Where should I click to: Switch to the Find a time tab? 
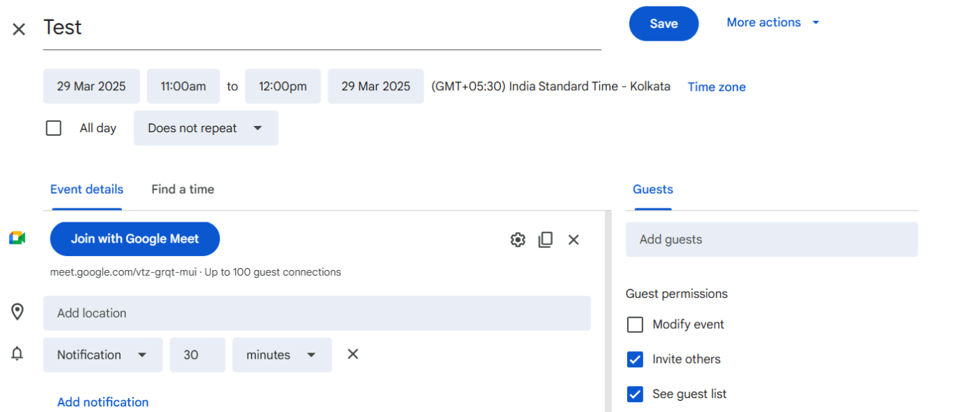pyautogui.click(x=182, y=189)
